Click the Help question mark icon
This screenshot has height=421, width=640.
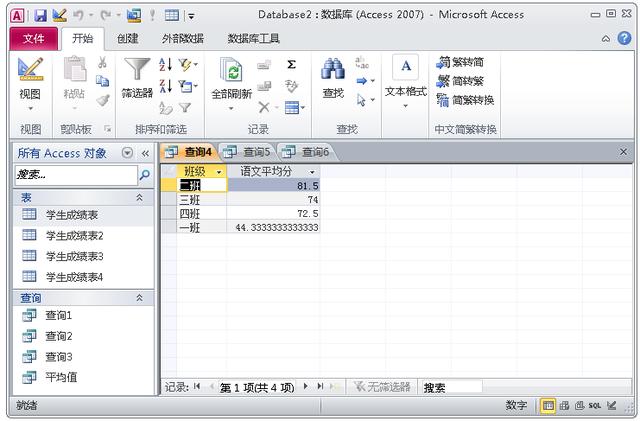coord(624,38)
